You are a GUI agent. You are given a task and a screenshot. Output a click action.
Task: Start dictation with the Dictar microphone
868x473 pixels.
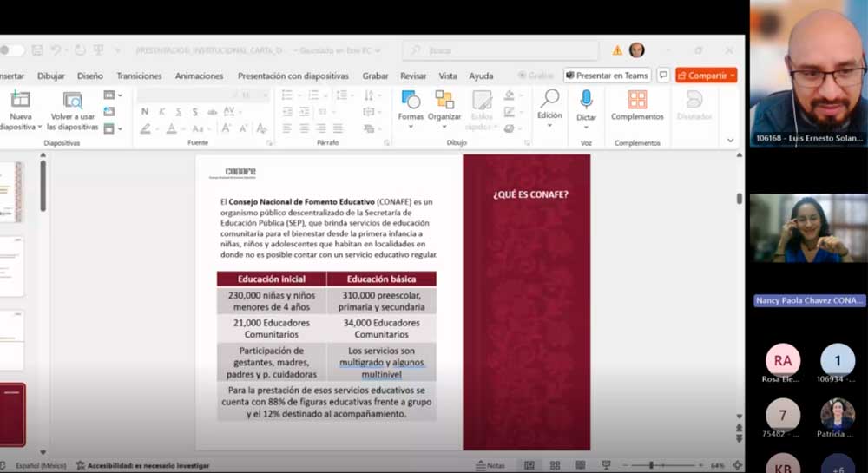(586, 101)
